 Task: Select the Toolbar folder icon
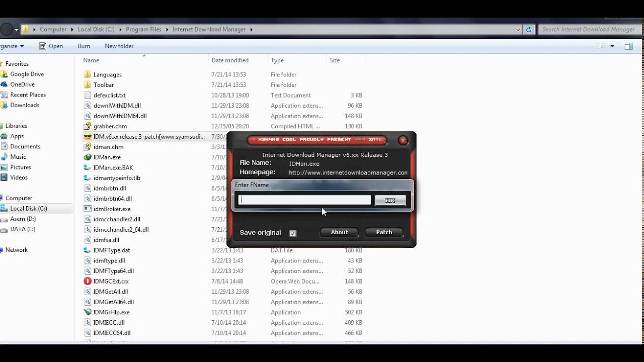point(88,85)
